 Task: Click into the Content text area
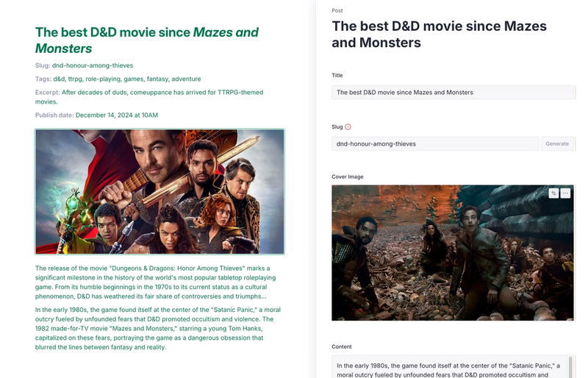tap(450, 367)
